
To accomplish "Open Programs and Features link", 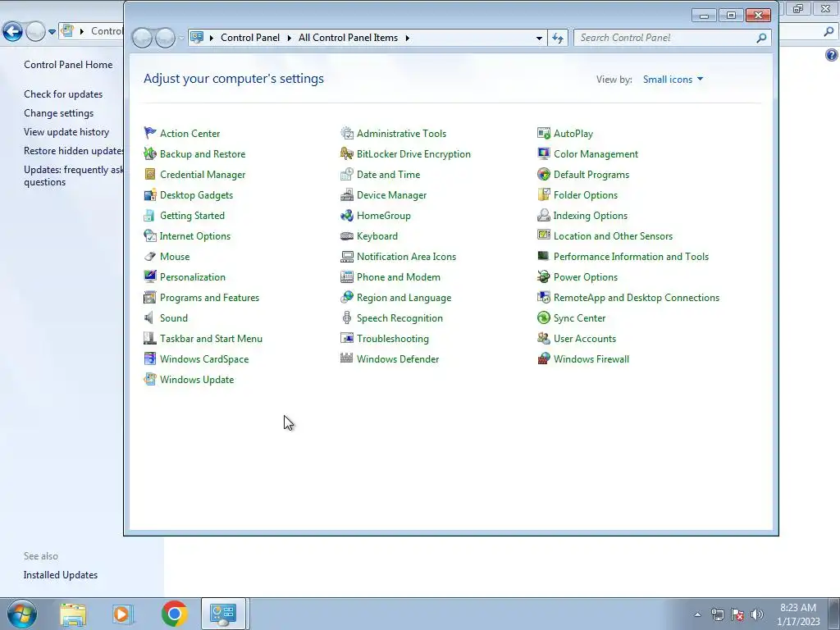I will (209, 297).
